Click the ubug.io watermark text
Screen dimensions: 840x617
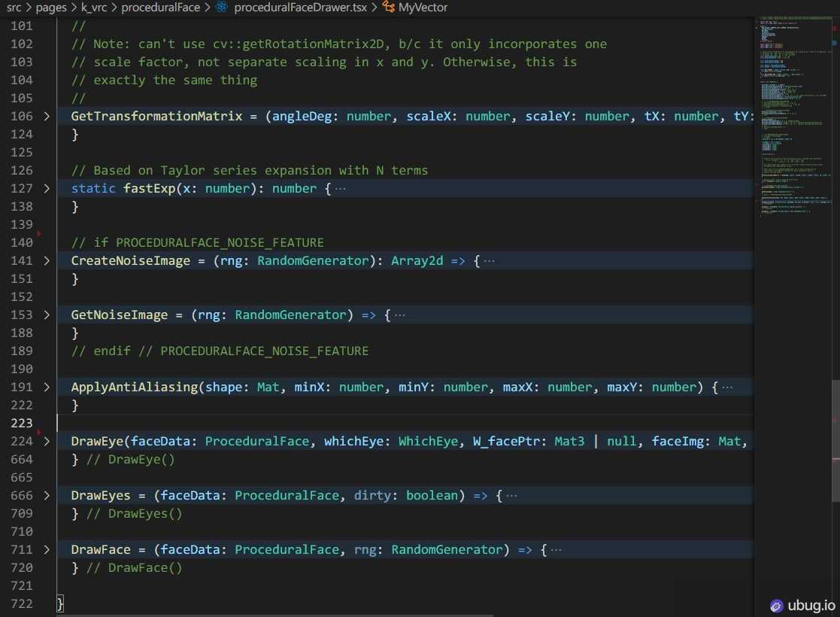(x=811, y=605)
